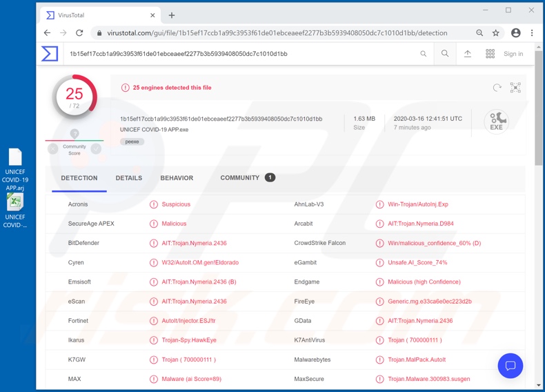Click Cyren W32/AutoIt.OM.gen!Eldorado result
Image resolution: width=545 pixels, height=392 pixels.
tap(200, 263)
